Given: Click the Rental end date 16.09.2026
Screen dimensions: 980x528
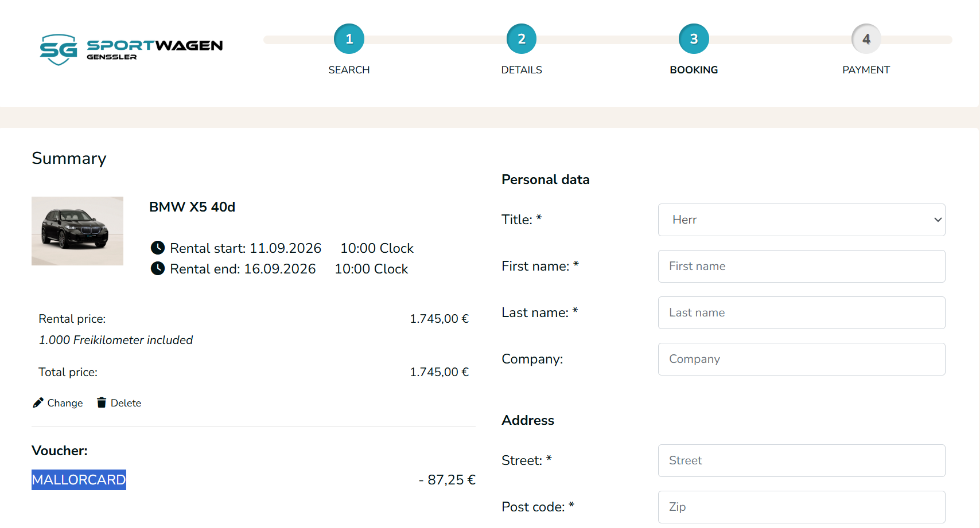Looking at the screenshot, I should click(280, 269).
